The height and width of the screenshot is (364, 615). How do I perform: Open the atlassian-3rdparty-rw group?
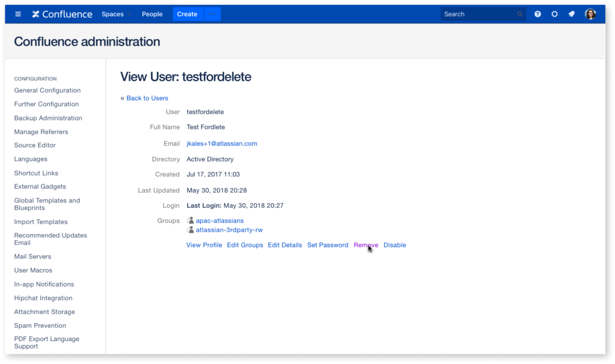click(229, 229)
